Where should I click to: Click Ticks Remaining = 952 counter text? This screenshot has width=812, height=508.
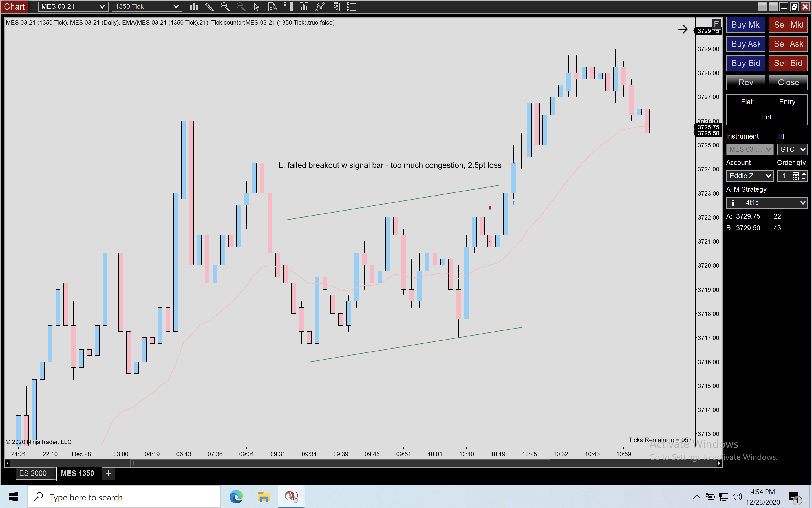coord(660,440)
